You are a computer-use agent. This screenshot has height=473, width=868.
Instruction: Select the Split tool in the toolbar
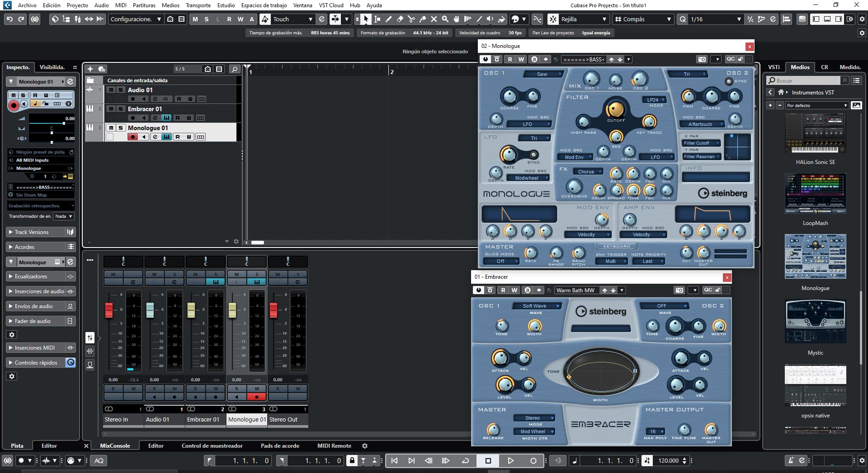[411, 19]
